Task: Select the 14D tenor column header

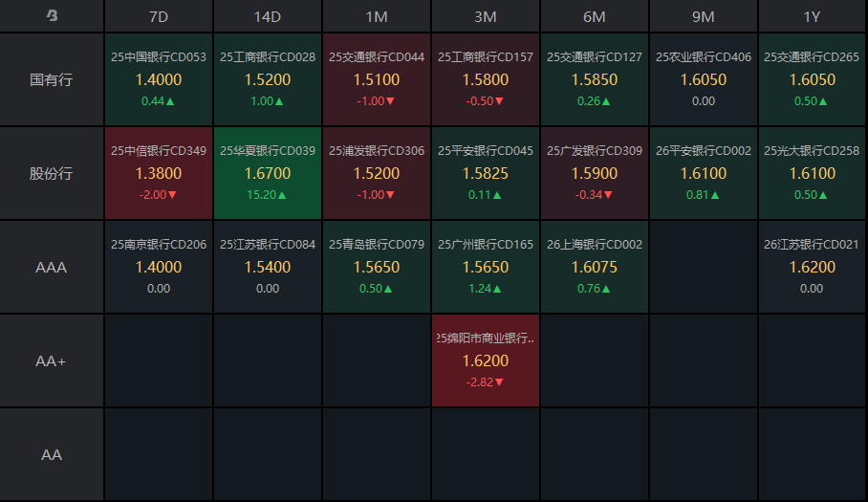Action: [268, 16]
